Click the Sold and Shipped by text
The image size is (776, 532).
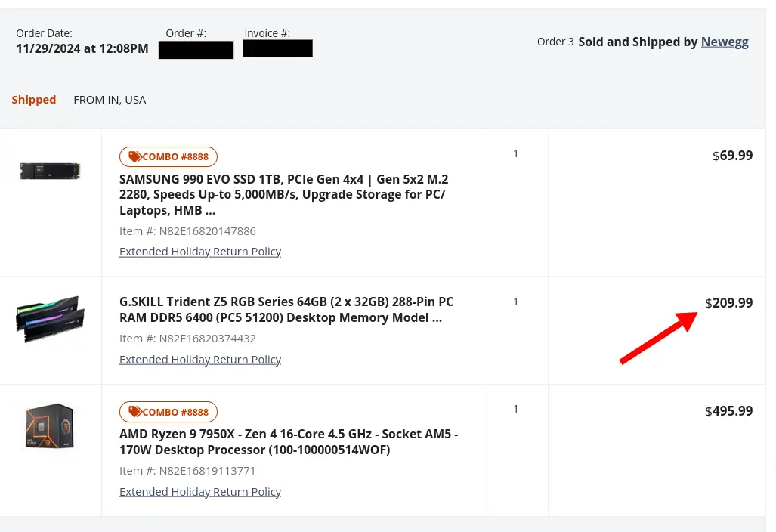(638, 42)
